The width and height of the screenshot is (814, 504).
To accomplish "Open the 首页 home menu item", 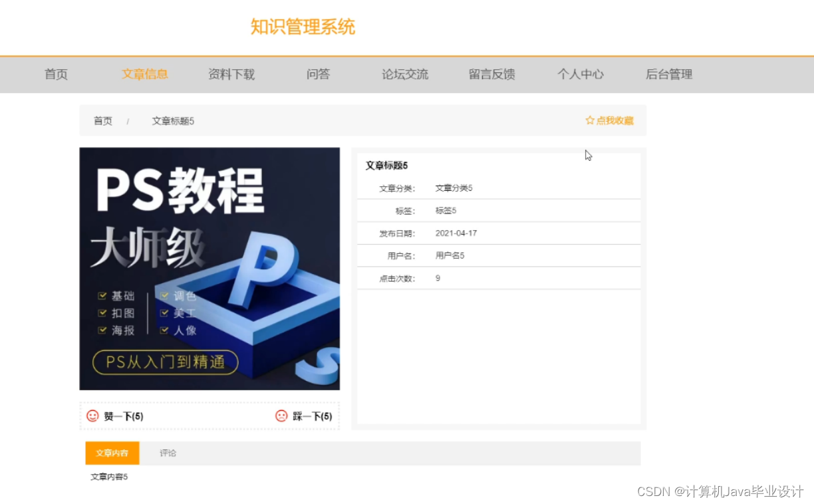I will click(x=55, y=74).
